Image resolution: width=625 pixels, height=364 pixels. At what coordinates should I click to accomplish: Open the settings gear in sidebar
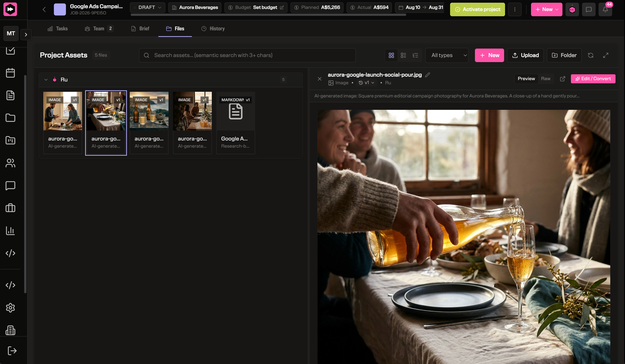click(x=10, y=308)
